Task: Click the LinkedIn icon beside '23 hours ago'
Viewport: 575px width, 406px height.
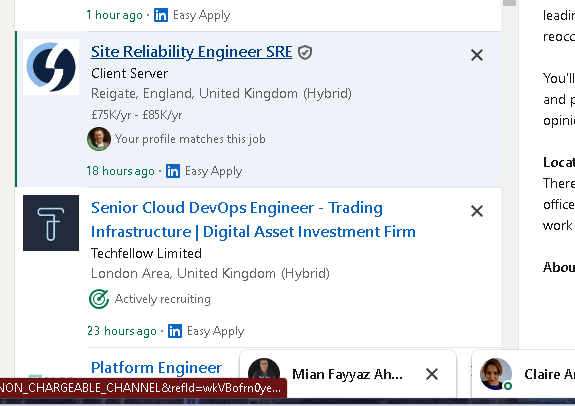Action: pyautogui.click(x=175, y=331)
